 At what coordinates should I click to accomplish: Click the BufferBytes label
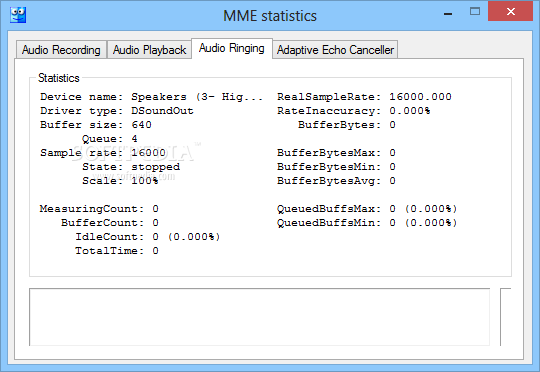pos(340,125)
